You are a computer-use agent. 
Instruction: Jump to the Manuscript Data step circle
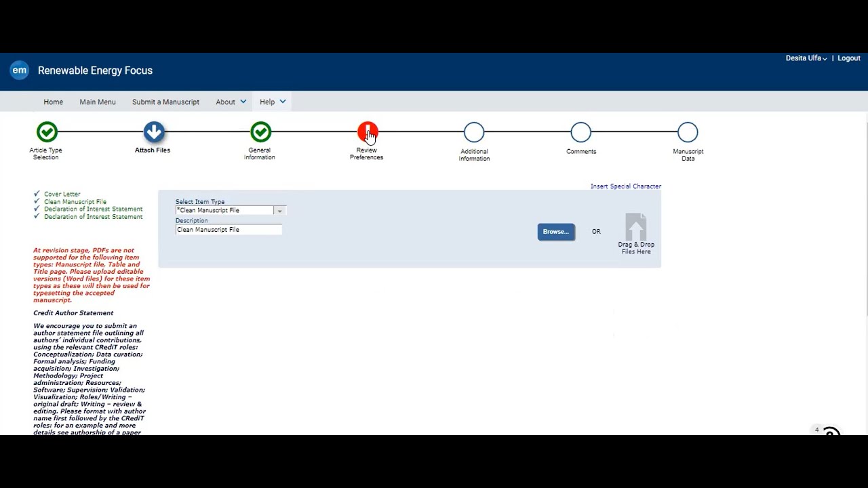(x=688, y=132)
